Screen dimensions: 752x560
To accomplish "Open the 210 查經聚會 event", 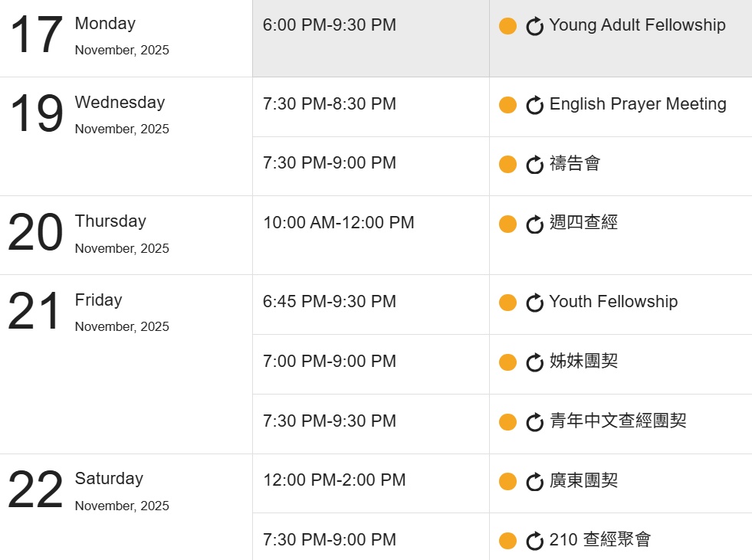I will (600, 540).
